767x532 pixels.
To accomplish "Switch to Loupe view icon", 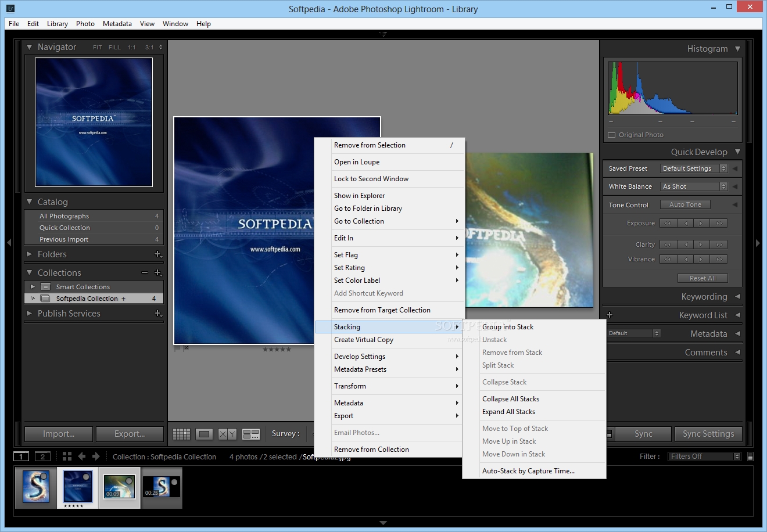I will pos(204,434).
